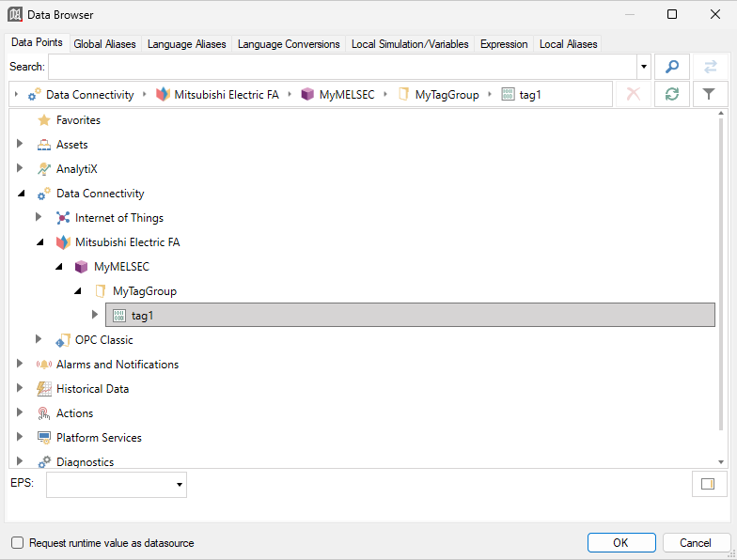The height and width of the screenshot is (560, 737).
Task: Click the Search text field
Action: point(342,67)
